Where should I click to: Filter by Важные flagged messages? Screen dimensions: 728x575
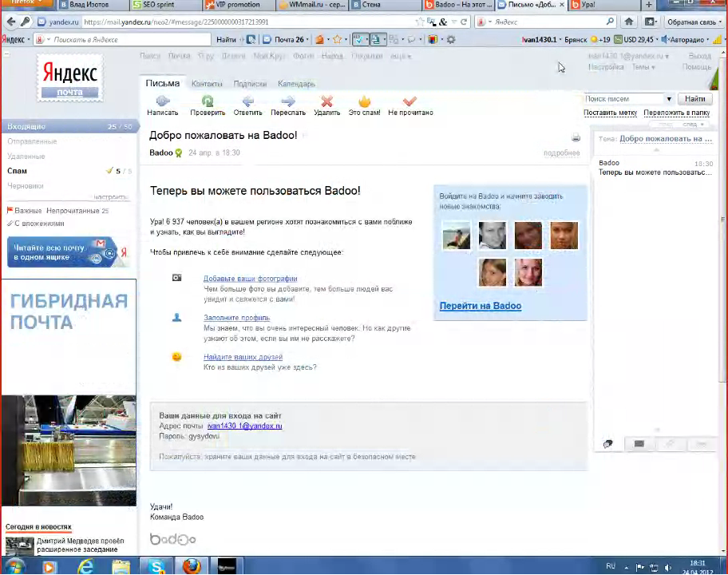(28, 210)
